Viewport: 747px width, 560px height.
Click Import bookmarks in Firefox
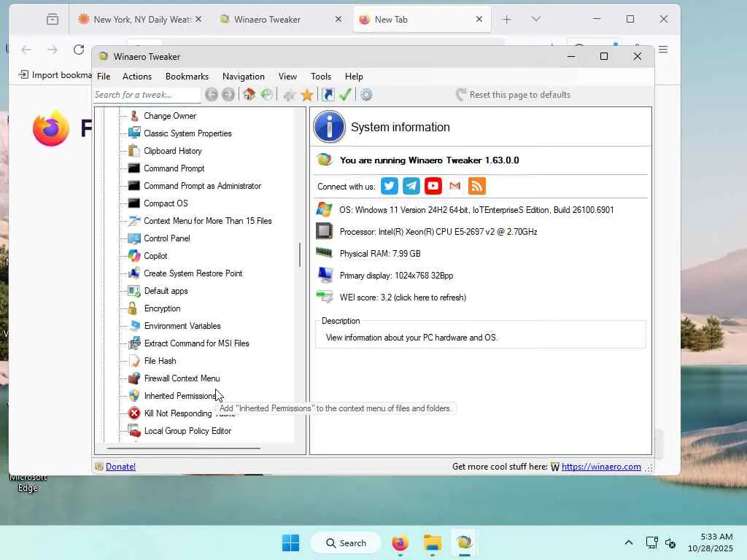[55, 75]
